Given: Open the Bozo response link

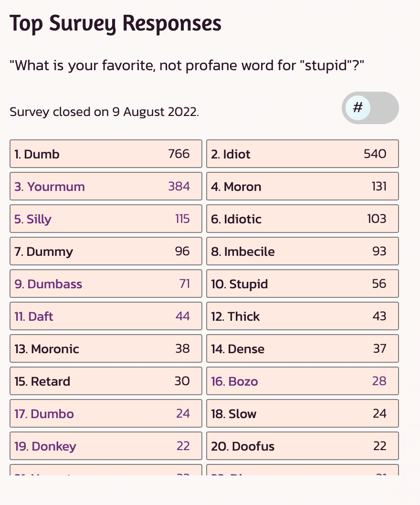Looking at the screenshot, I should pyautogui.click(x=235, y=381).
